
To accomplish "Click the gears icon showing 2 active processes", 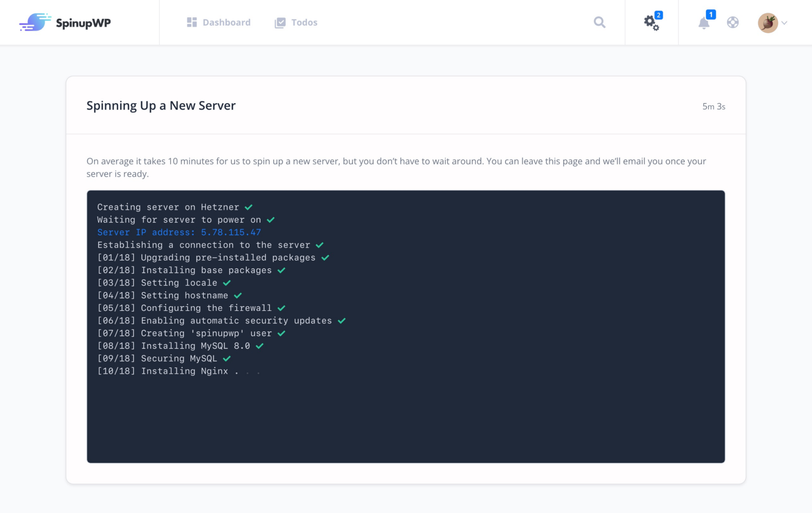I will click(x=650, y=23).
